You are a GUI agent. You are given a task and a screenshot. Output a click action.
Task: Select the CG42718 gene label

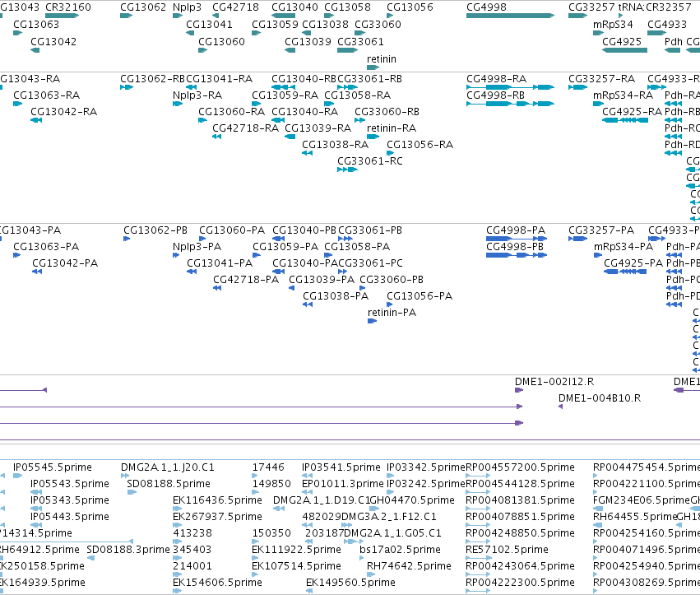[235, 7]
